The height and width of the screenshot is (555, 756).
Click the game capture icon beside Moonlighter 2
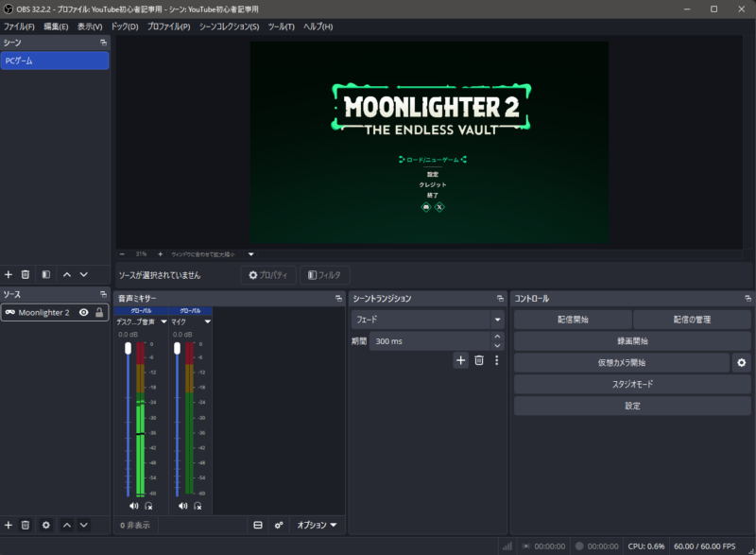(x=9, y=312)
